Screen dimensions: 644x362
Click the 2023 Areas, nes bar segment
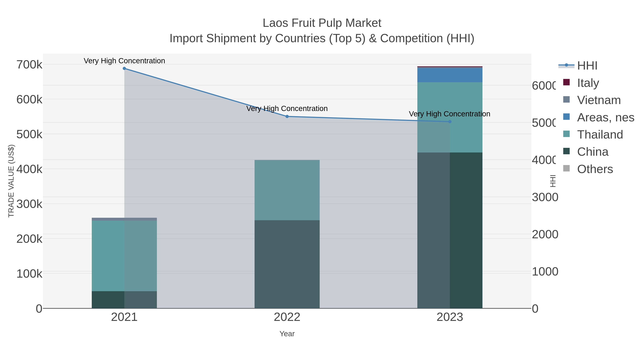tap(450, 75)
